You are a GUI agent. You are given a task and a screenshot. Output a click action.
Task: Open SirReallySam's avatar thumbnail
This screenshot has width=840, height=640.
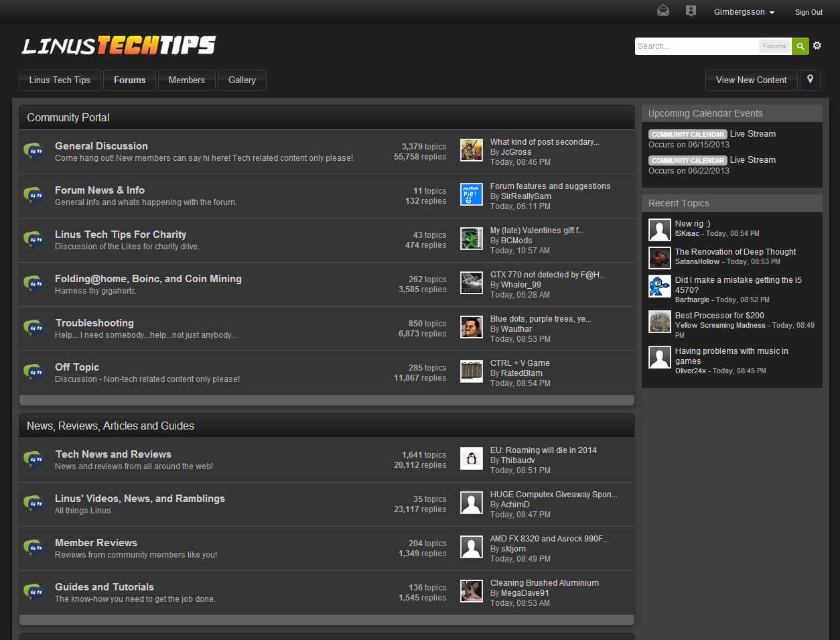(x=472, y=194)
